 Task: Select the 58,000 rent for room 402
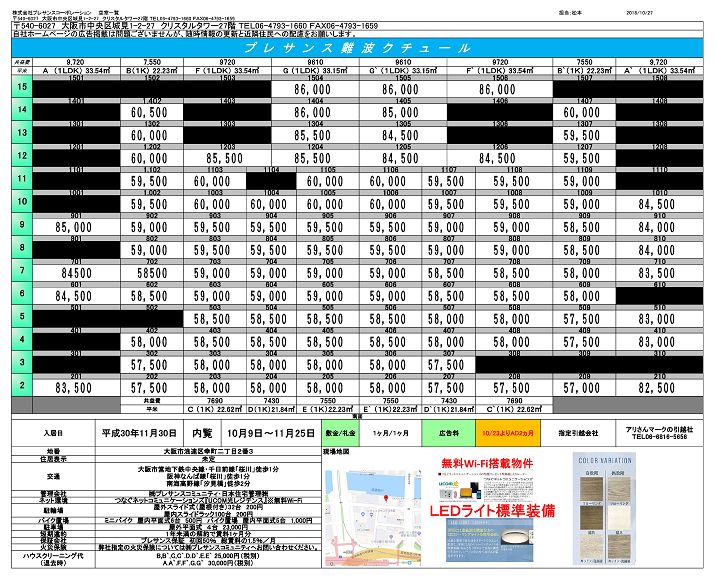[x=149, y=342]
